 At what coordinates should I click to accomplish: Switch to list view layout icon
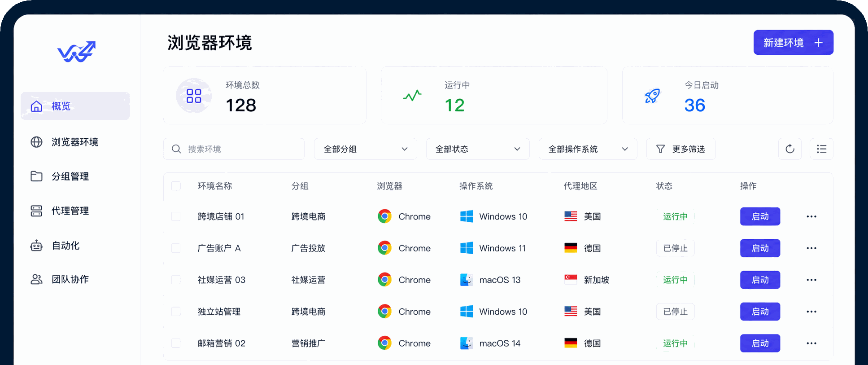(x=821, y=149)
